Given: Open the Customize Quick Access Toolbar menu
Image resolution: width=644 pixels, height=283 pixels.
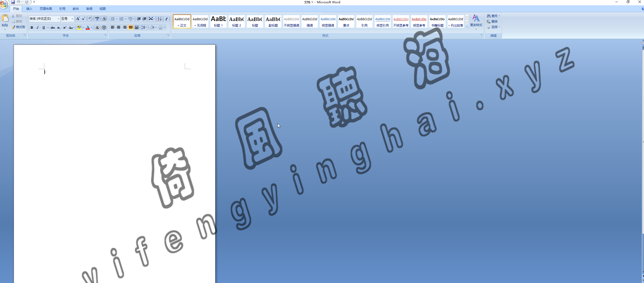Looking at the screenshot, I should tap(34, 2).
